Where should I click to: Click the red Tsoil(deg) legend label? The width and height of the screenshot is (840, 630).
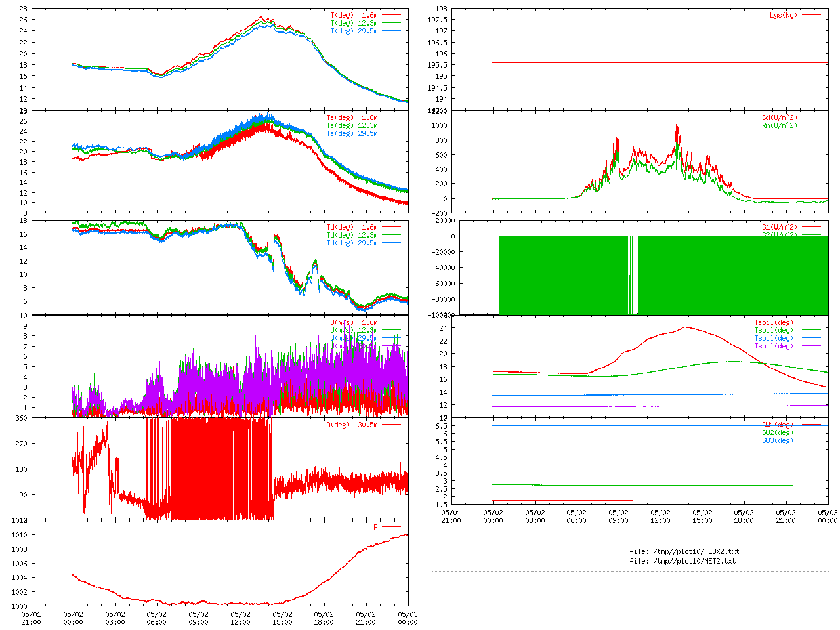click(774, 322)
